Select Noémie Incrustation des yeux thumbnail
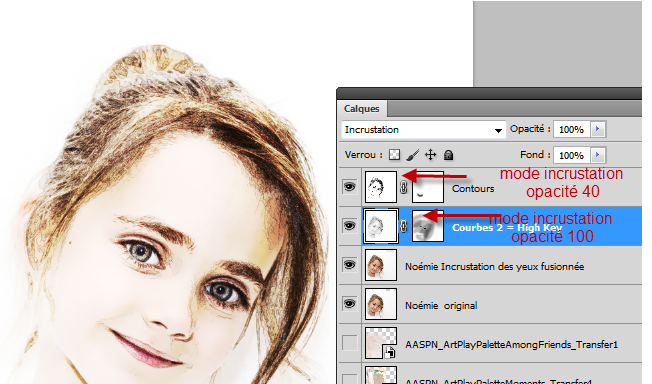This screenshot has height=384, width=652. coord(381,265)
